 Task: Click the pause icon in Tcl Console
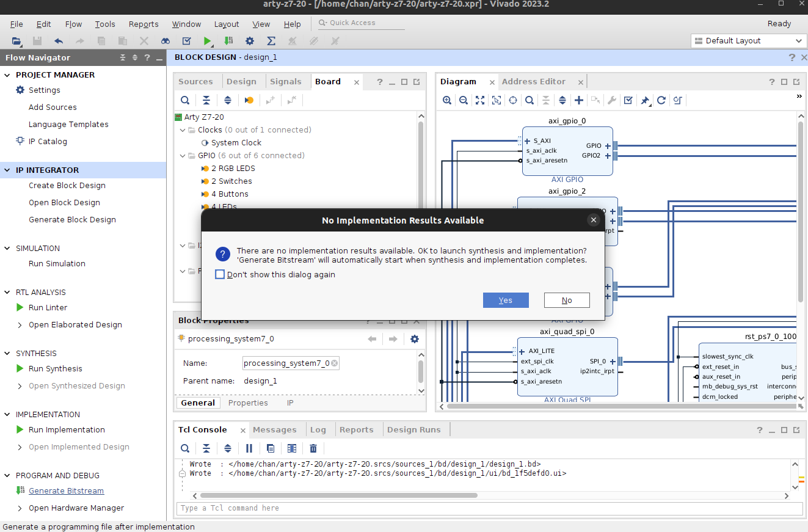pos(249,448)
